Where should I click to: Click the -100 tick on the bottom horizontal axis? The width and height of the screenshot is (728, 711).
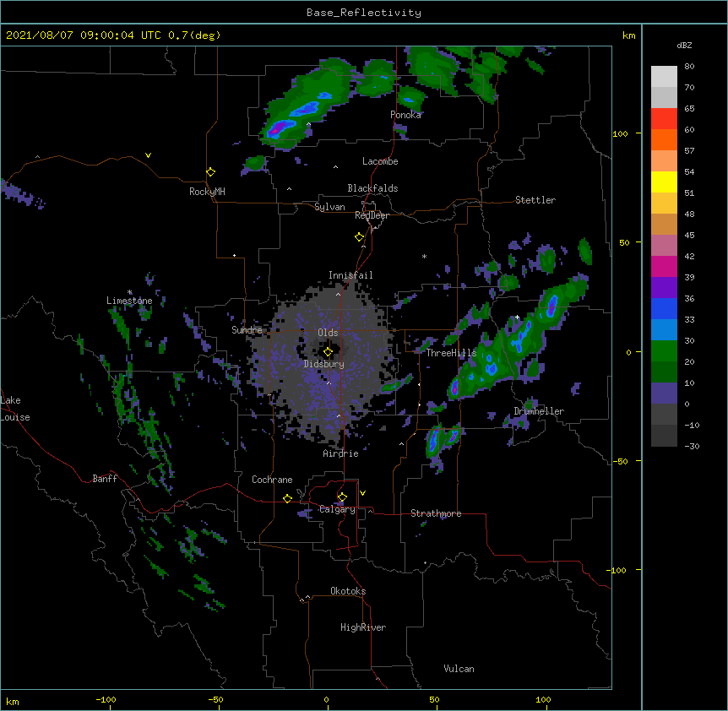click(106, 699)
